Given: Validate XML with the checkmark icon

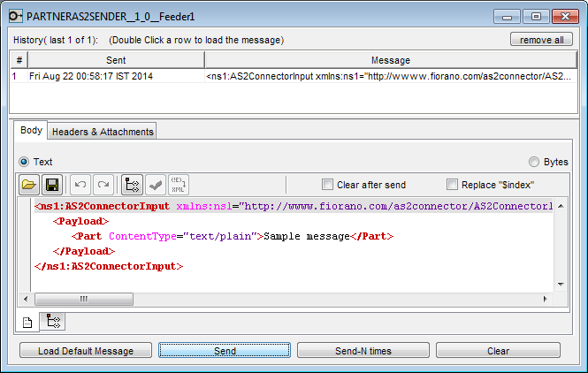Looking at the screenshot, I should 156,185.
